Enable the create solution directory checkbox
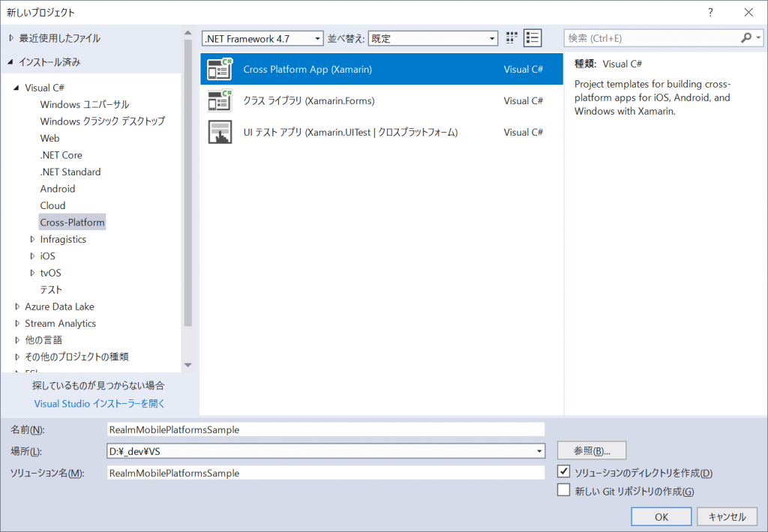768x532 pixels. pos(564,471)
